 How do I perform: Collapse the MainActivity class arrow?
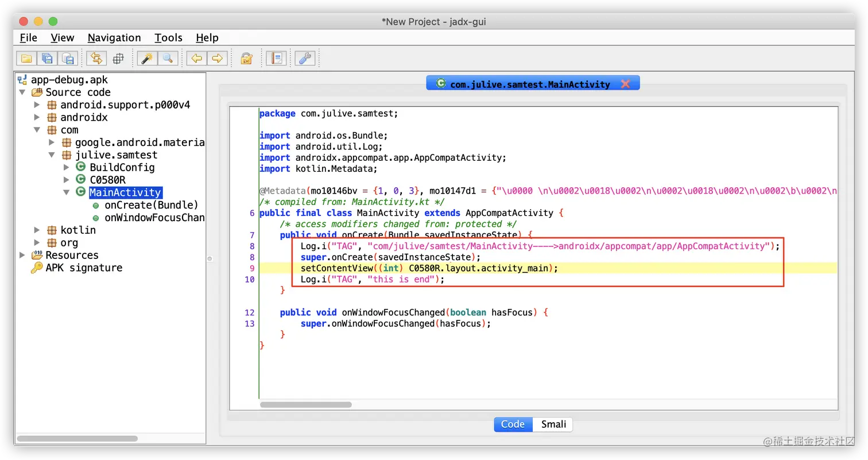pos(66,192)
